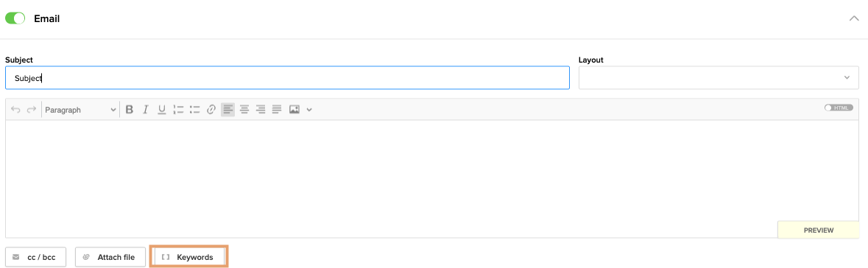Insert an image into the email
This screenshot has width=868, height=268.
pyautogui.click(x=294, y=110)
